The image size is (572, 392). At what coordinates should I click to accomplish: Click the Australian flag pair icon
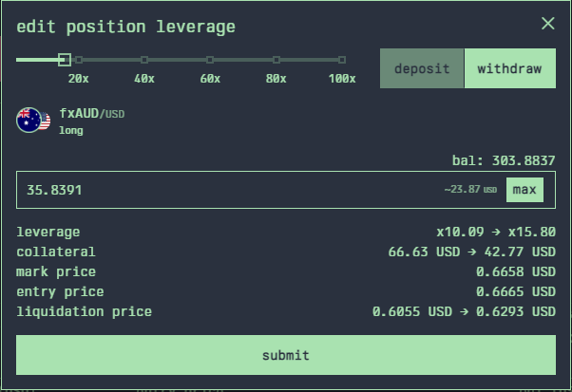(x=32, y=121)
